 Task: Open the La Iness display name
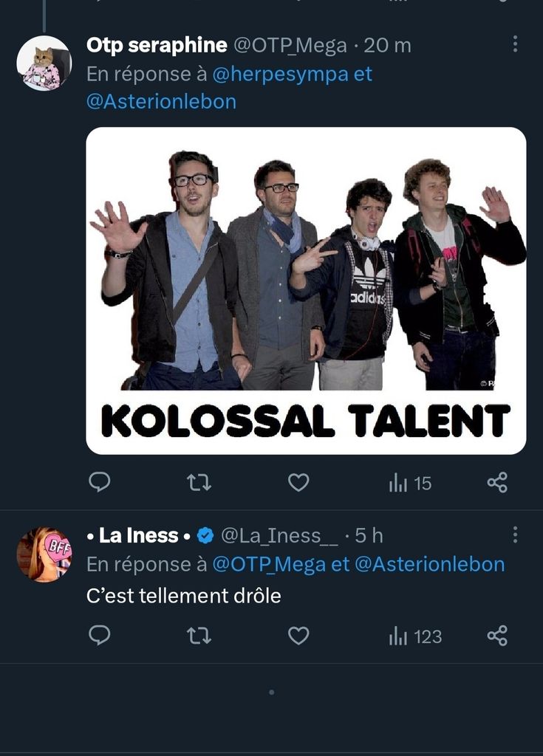pyautogui.click(x=139, y=535)
